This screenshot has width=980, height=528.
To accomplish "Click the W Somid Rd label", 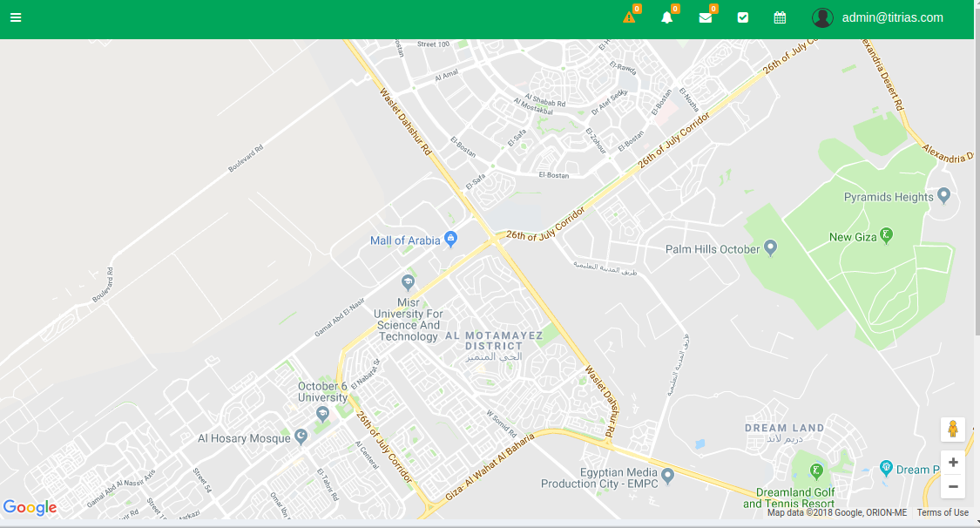I will click(502, 423).
